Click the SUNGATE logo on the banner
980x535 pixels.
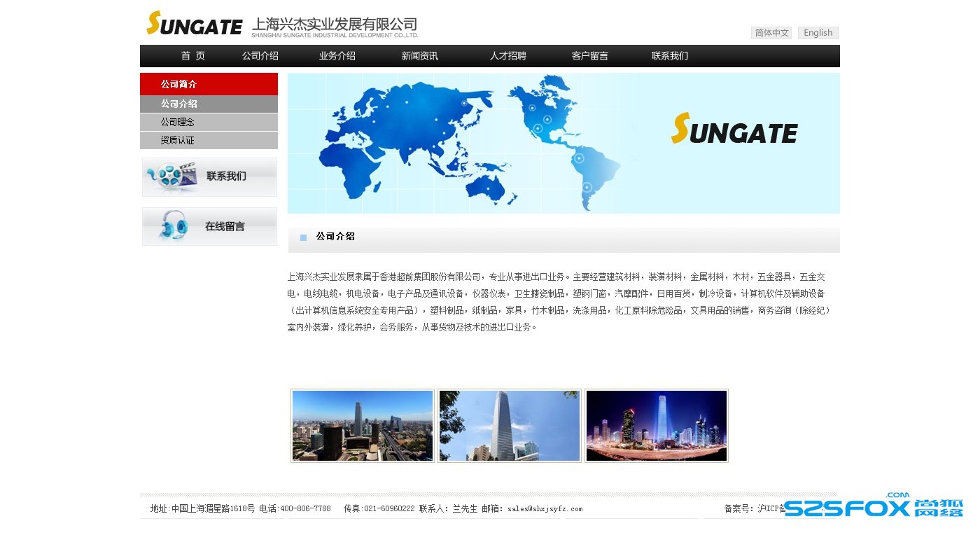pyautogui.click(x=734, y=129)
